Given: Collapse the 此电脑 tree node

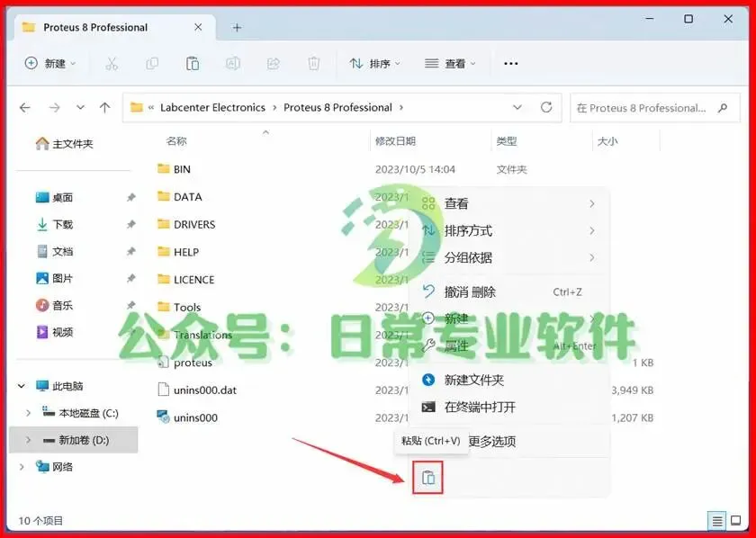Looking at the screenshot, I should tap(22, 386).
